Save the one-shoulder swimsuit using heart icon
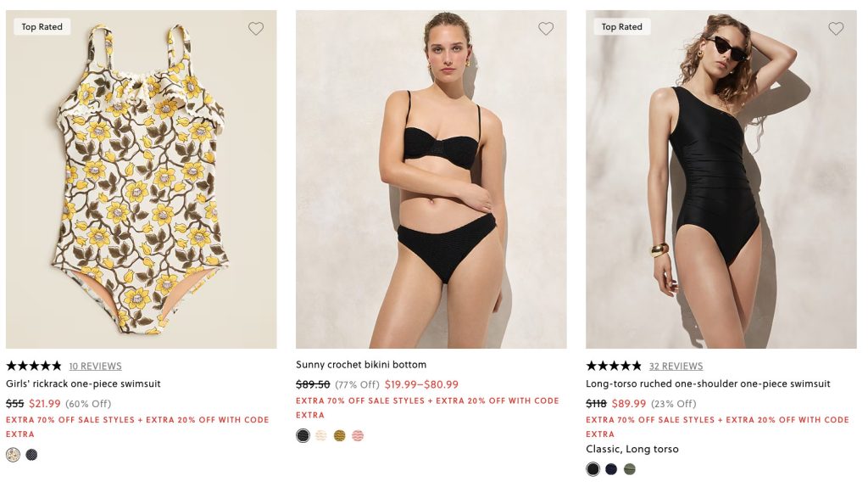The height and width of the screenshot is (487, 868). [x=836, y=29]
